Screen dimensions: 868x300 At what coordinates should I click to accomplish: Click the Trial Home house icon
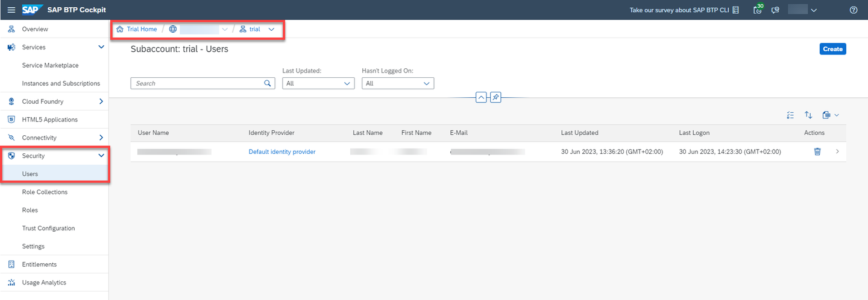120,29
